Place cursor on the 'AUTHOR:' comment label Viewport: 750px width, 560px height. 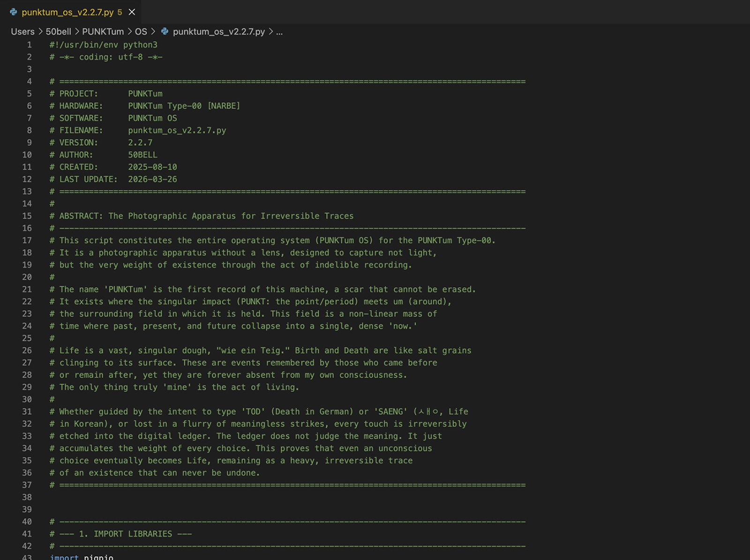(76, 155)
